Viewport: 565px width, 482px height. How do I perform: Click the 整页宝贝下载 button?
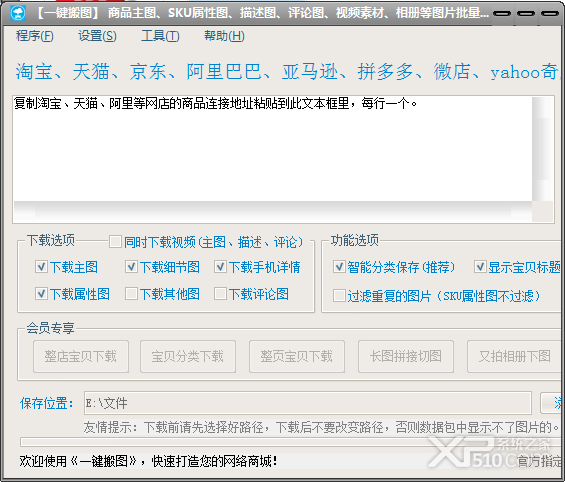pos(297,356)
